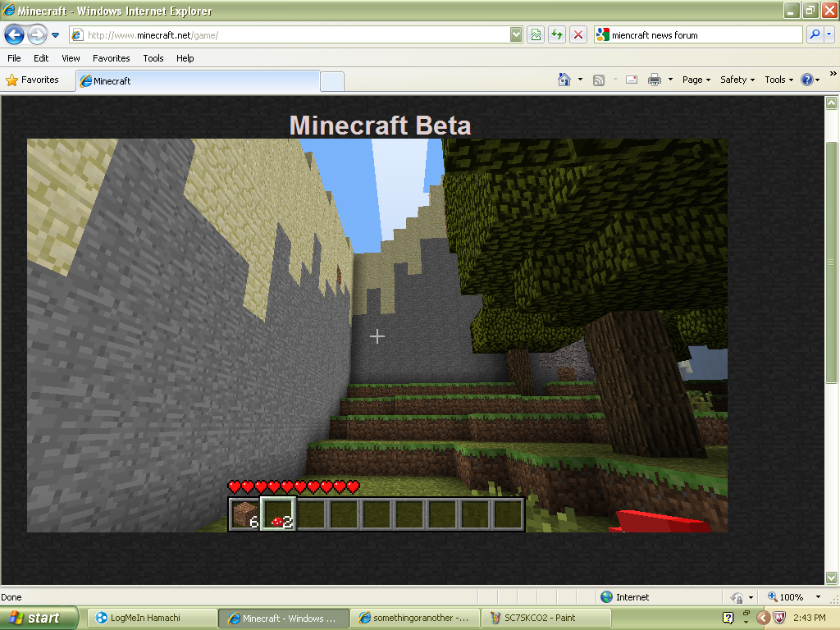Open the Page command bar menu
Image resolution: width=840 pixels, height=630 pixels.
[696, 80]
